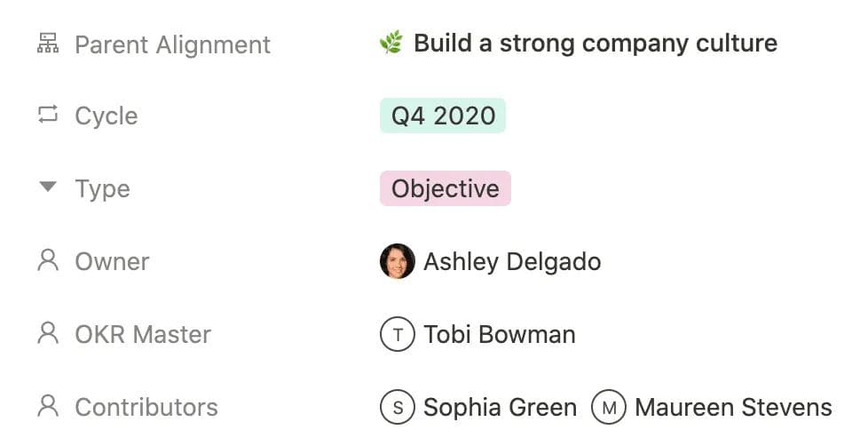The image size is (868, 446).
Task: Click the Contributors person icon
Action: pyautogui.click(x=48, y=407)
